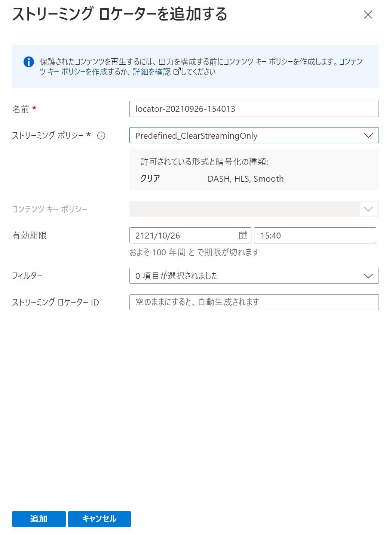Click the ストリーミング ロケーター ID input field
This screenshot has height=535, width=392.
point(254,302)
